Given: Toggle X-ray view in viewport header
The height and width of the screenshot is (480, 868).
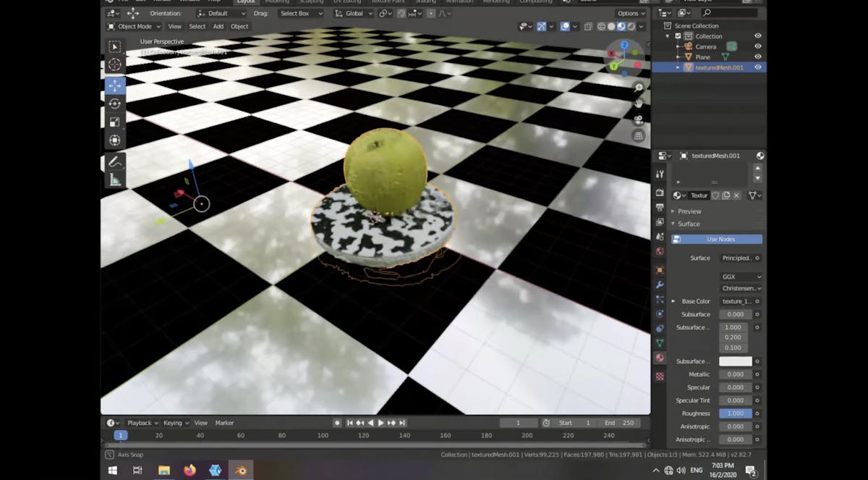Looking at the screenshot, I should 587,27.
